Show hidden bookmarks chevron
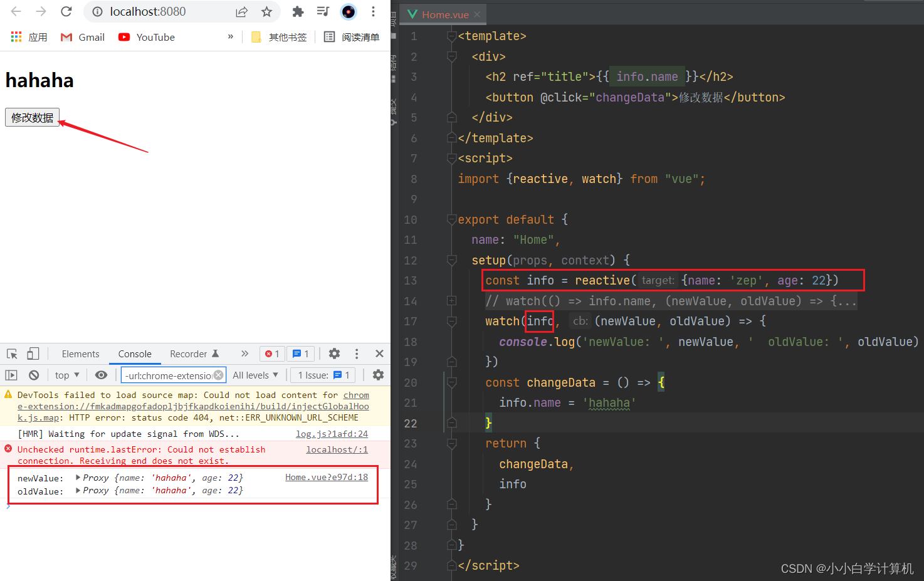The image size is (924, 581). 231,36
